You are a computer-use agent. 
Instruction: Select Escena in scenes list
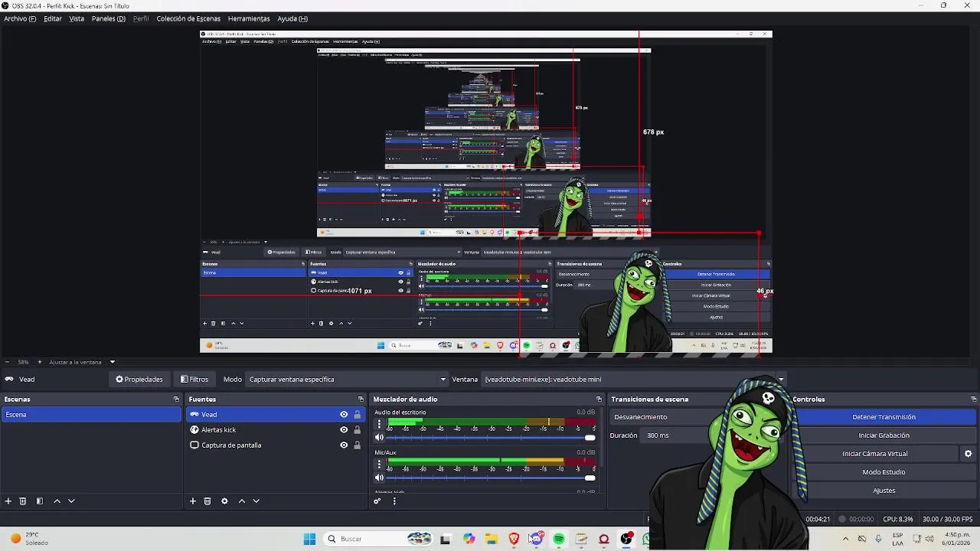91,415
